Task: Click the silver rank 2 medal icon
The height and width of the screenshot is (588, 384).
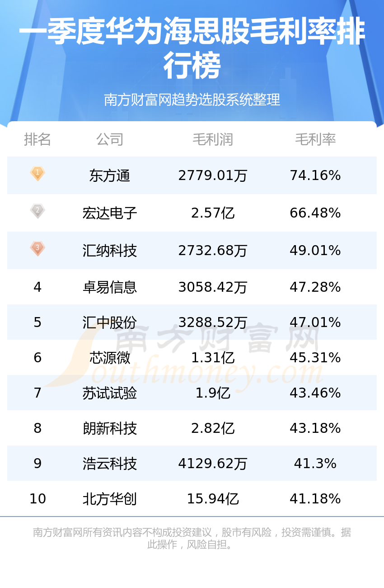Action: coord(37,211)
